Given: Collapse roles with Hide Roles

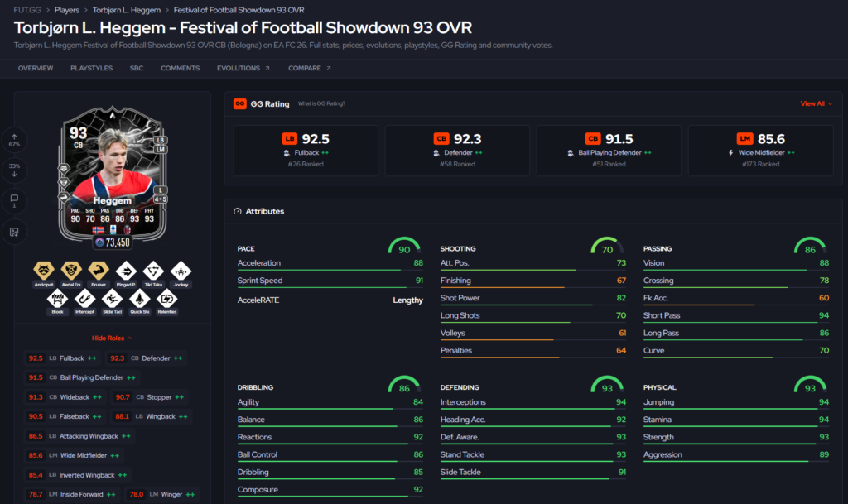Looking at the screenshot, I should point(112,338).
